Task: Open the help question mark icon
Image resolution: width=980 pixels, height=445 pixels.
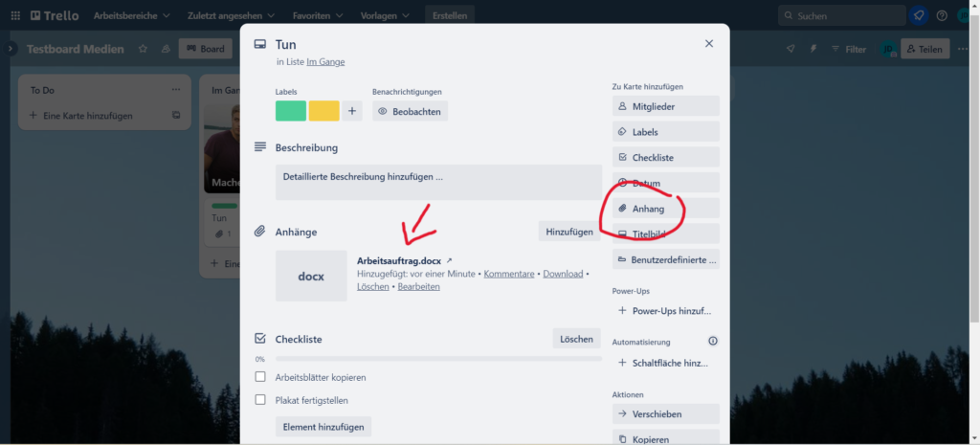Action: tap(942, 15)
